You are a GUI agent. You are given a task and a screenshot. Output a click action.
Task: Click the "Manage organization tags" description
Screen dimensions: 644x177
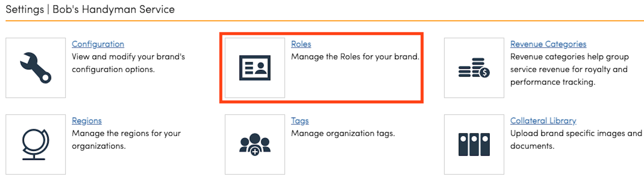coord(343,133)
